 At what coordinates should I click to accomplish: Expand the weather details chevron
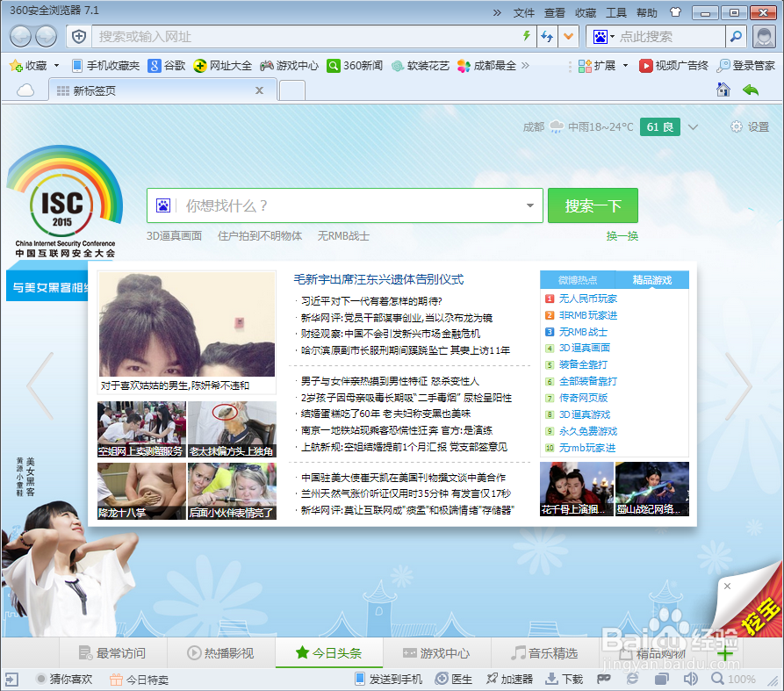(693, 127)
